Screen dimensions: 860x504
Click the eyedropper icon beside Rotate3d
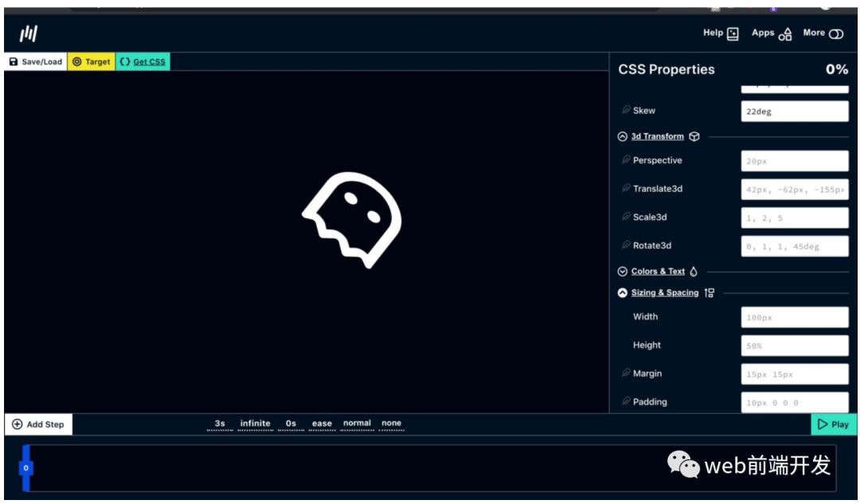[626, 245]
